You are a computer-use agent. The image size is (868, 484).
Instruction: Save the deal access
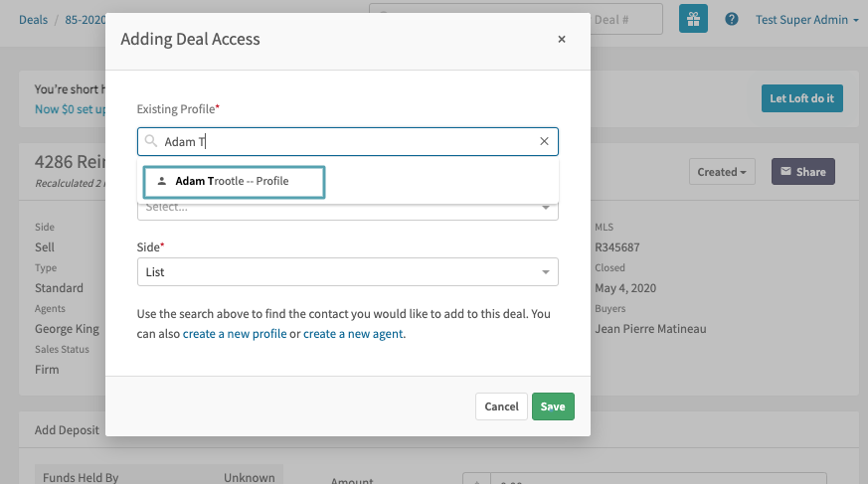coord(553,406)
